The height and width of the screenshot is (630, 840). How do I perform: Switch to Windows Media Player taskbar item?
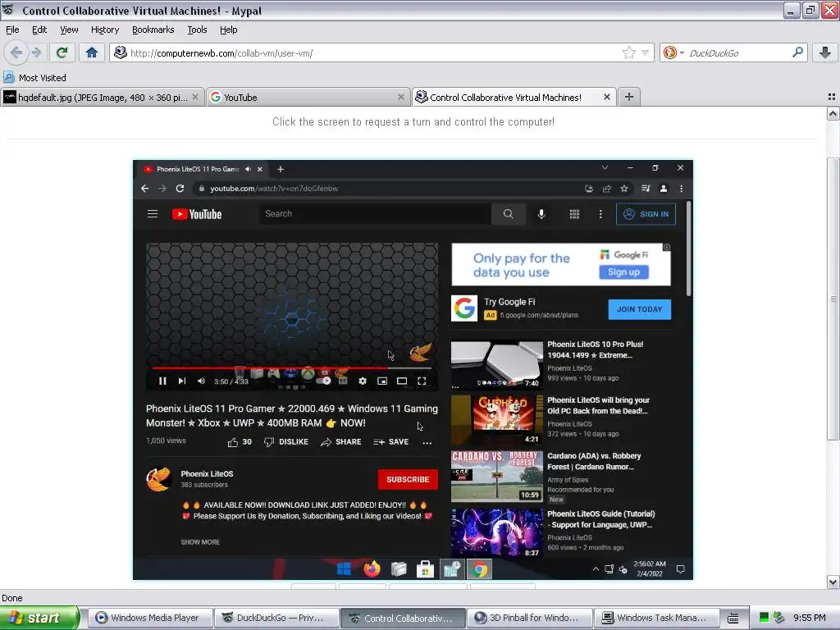click(x=149, y=618)
